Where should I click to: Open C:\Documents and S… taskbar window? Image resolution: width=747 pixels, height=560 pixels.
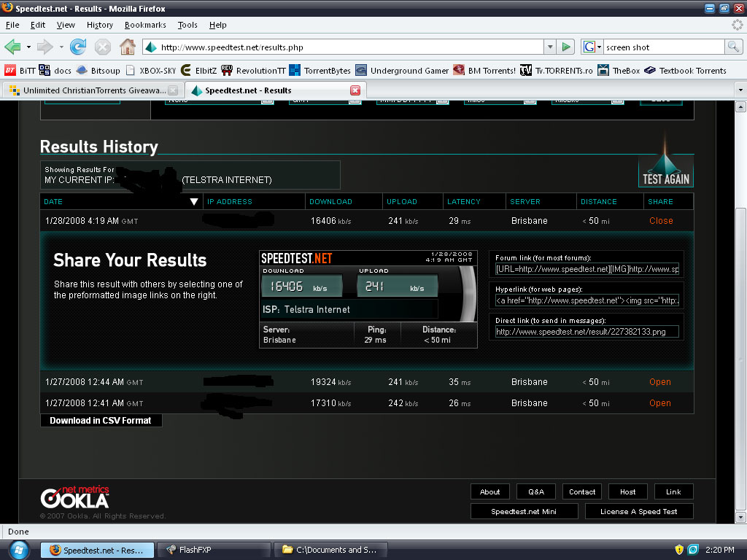pos(330,550)
